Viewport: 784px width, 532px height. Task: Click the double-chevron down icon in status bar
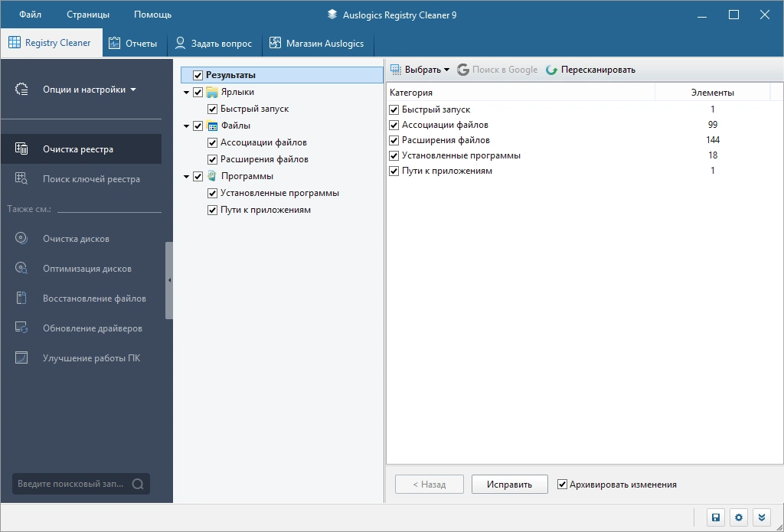pyautogui.click(x=762, y=517)
